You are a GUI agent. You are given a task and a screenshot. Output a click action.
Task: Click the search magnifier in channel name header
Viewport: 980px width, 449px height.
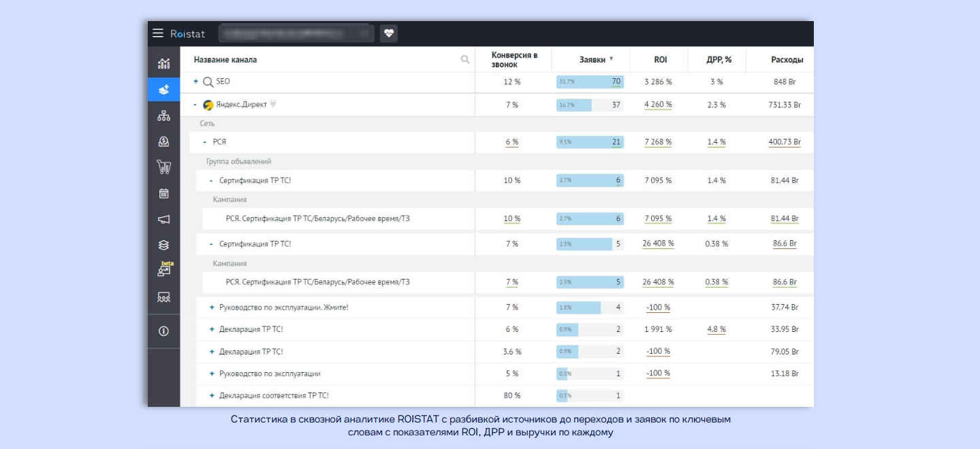tap(465, 60)
